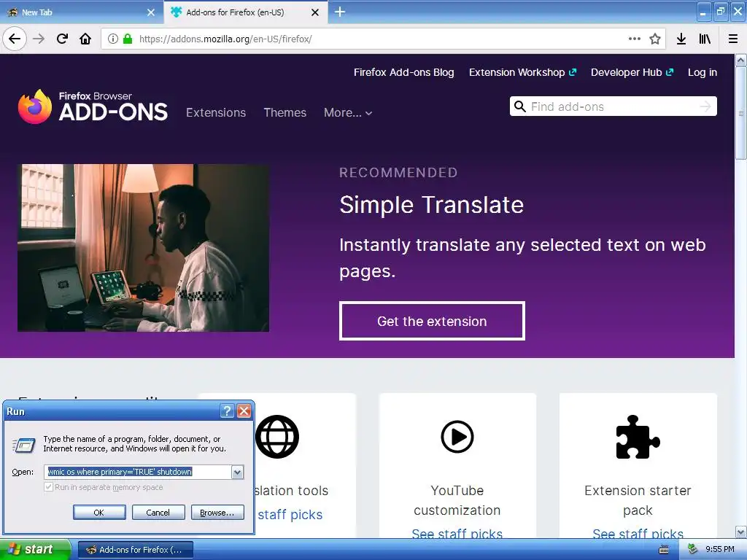Open the Themes section
This screenshot has height=560, width=747.
(x=285, y=112)
